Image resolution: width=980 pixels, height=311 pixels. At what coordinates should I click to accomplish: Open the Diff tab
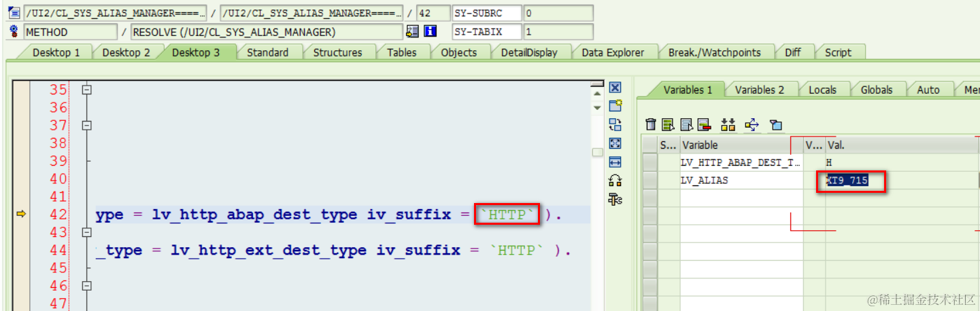coord(793,52)
